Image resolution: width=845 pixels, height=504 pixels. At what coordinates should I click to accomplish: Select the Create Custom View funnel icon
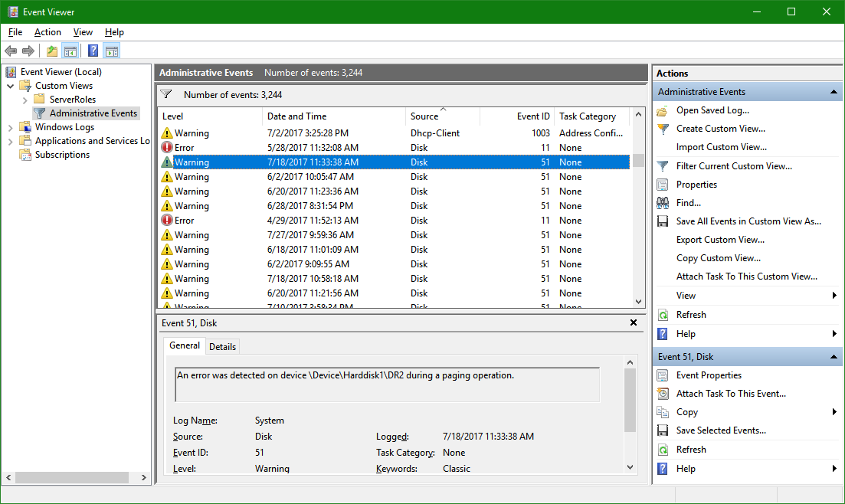[662, 128]
